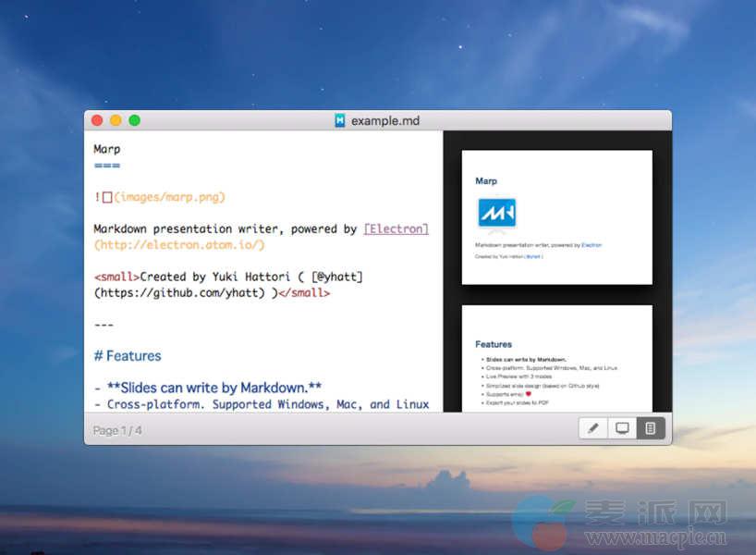The width and height of the screenshot is (756, 555).
Task: Click the image placeholder box in marp.png line
Action: 107,197
